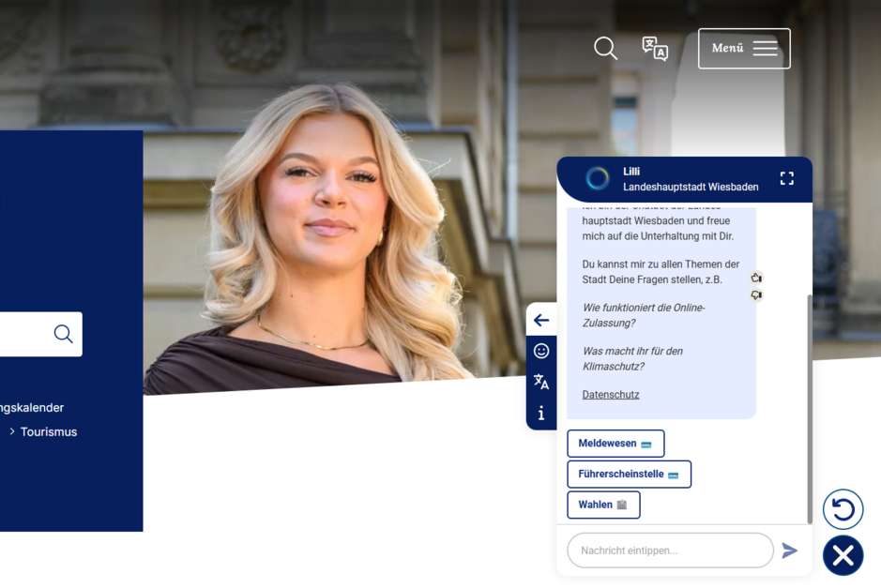Click the Nachricht eintippen input field
881x588 pixels.
(670, 550)
